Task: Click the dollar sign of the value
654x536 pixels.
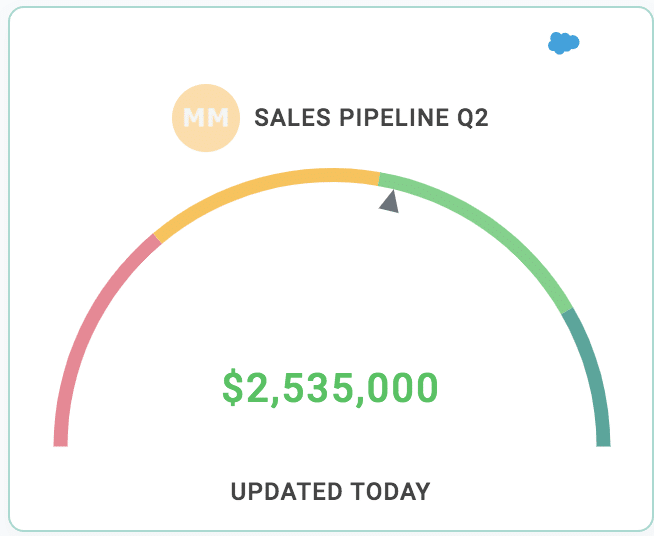Action: (233, 387)
